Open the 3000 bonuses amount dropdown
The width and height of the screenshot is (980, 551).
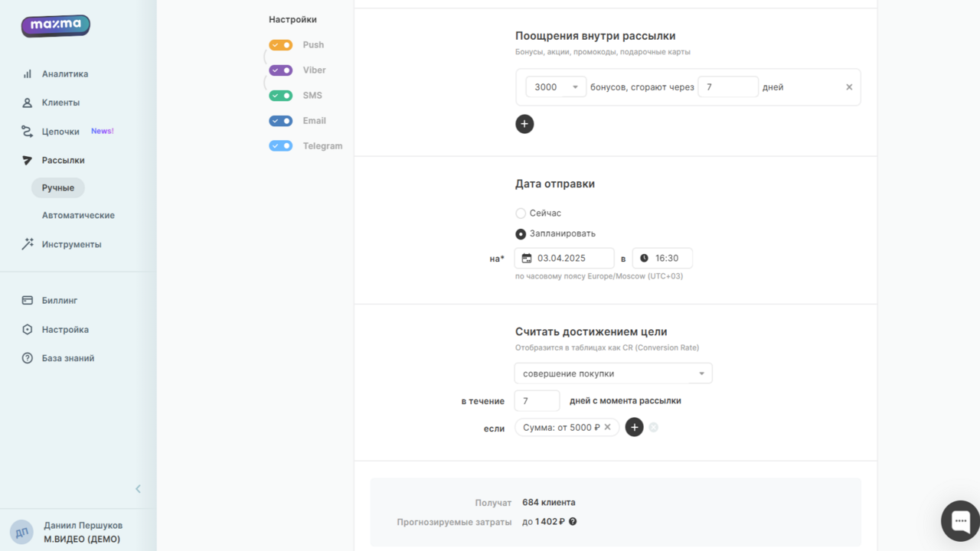tap(575, 87)
